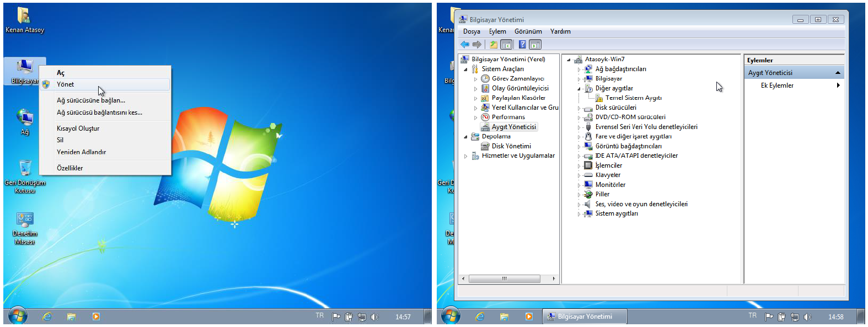
Task: Select the Monitörler device category
Action: 610,185
